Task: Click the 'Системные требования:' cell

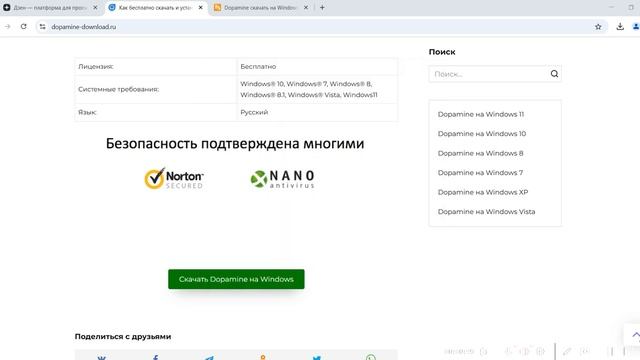Action: pyautogui.click(x=156, y=89)
